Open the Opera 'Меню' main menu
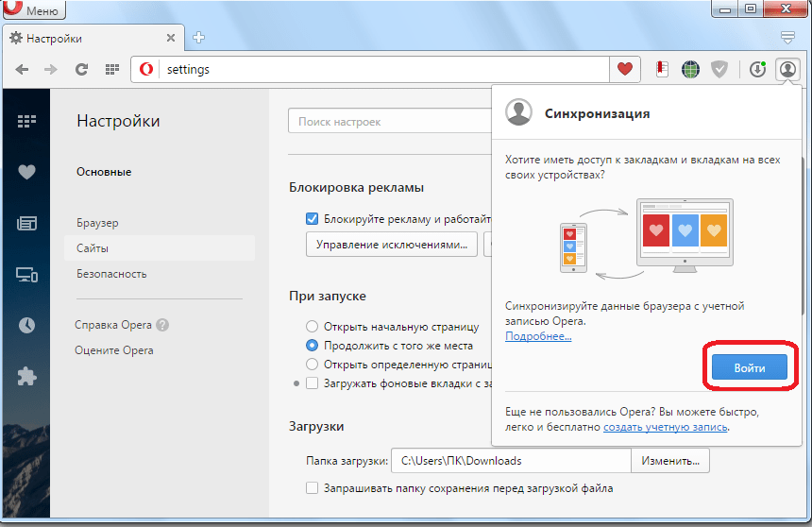The height and width of the screenshot is (527, 812). point(31,10)
